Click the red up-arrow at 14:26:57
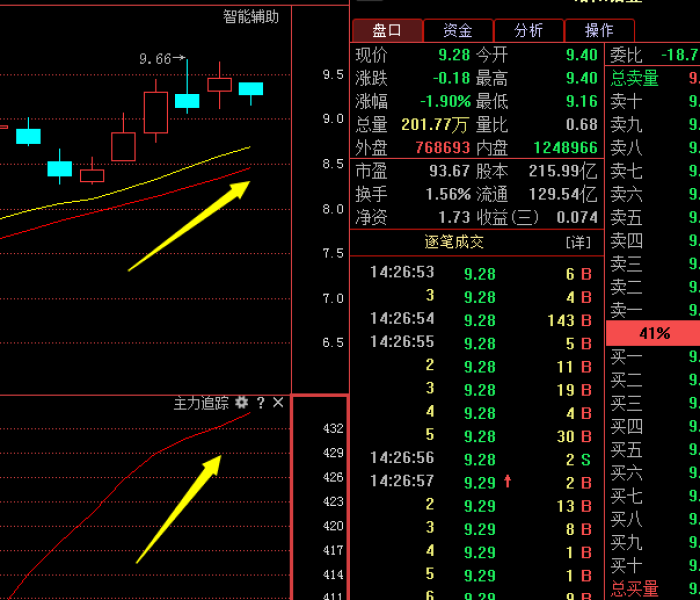This screenshot has width=700, height=600. tap(508, 482)
